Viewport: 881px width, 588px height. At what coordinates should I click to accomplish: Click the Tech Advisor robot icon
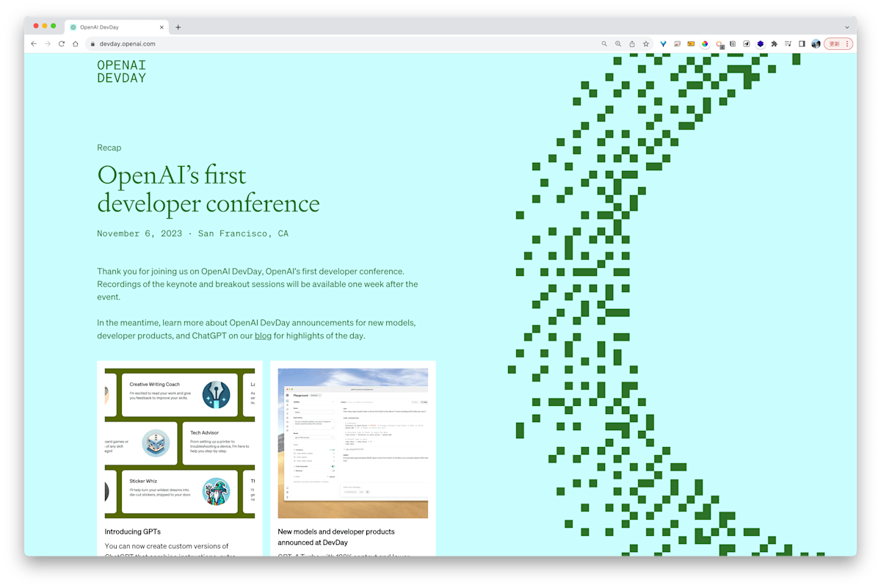tap(156, 443)
